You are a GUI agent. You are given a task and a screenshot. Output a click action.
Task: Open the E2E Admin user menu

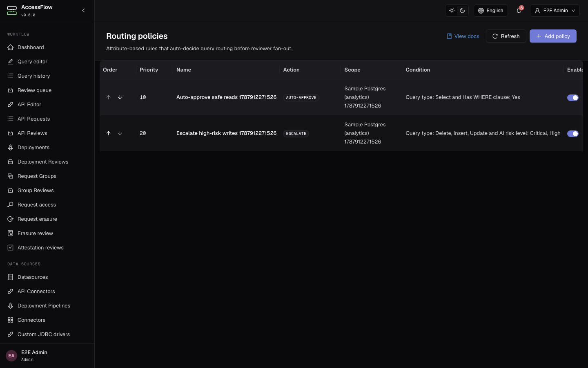pyautogui.click(x=555, y=11)
